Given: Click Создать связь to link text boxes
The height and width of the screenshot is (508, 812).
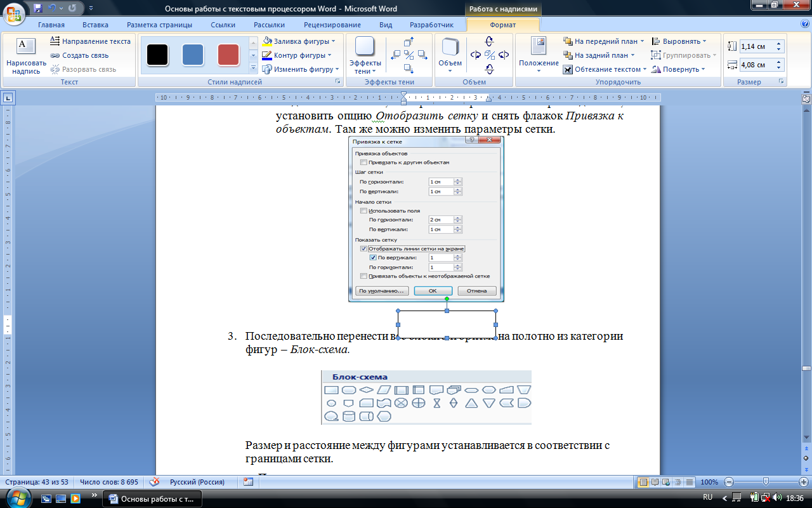Looking at the screenshot, I should [x=80, y=55].
